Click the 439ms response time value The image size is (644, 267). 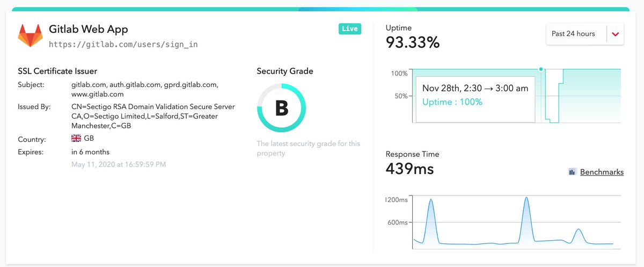tap(409, 169)
